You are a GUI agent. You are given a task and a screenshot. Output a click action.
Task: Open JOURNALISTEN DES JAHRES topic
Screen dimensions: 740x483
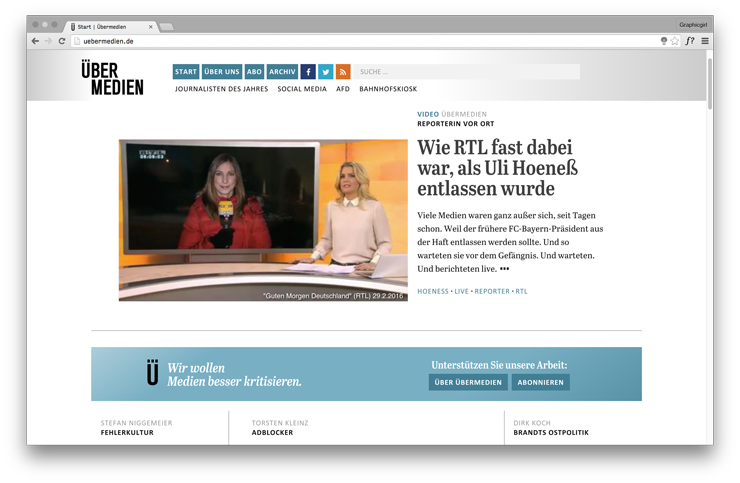coord(221,89)
